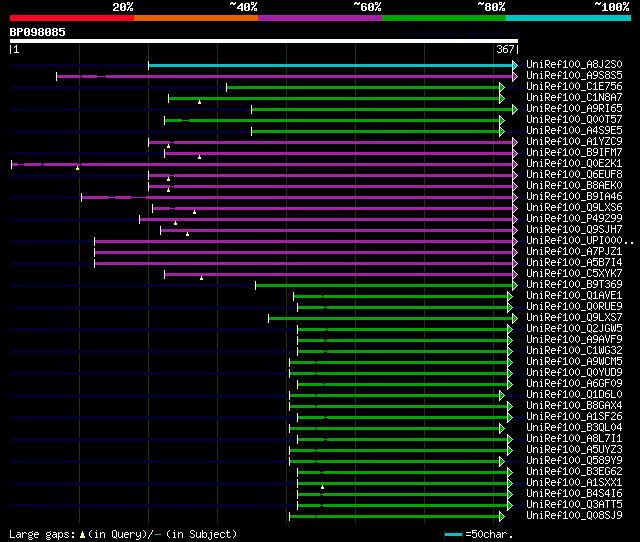This screenshot has width=640, height=542.
Task: Click the green alignment bar for Q08SJ9
Action: [x=395, y=517]
